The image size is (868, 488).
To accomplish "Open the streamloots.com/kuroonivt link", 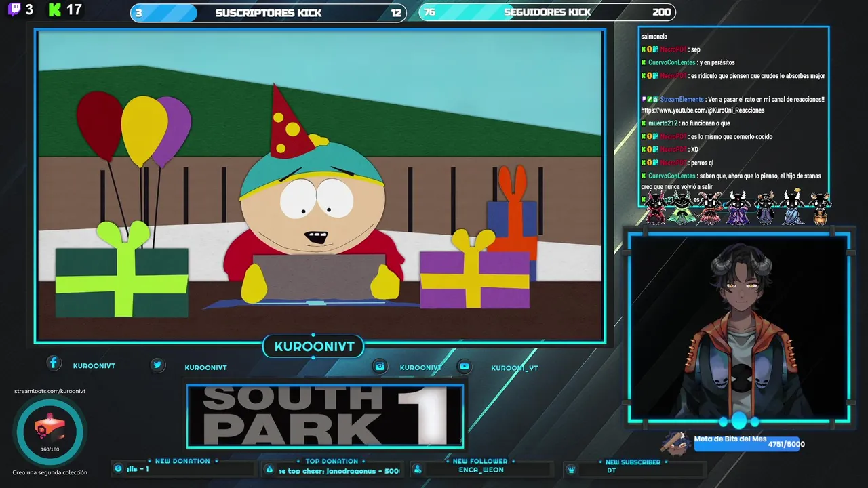I will point(50,391).
